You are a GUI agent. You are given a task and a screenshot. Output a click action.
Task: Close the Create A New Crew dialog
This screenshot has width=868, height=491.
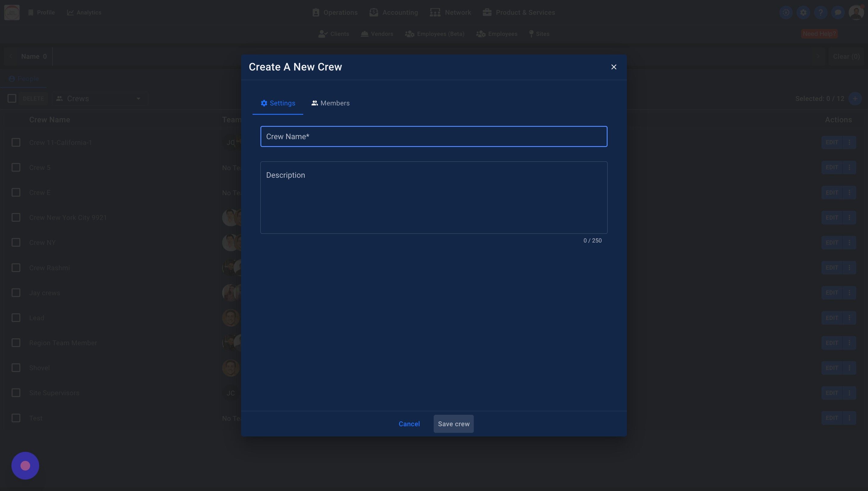pyautogui.click(x=614, y=67)
